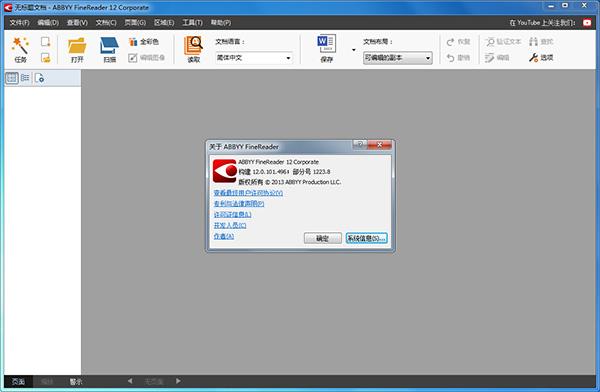Close the About ABBYY FineReader dialog

pos(380,144)
